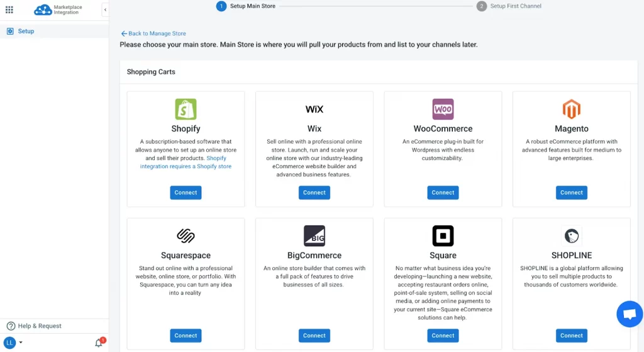The image size is (644, 352).
Task: Open notifications bell icon
Action: pos(99,343)
